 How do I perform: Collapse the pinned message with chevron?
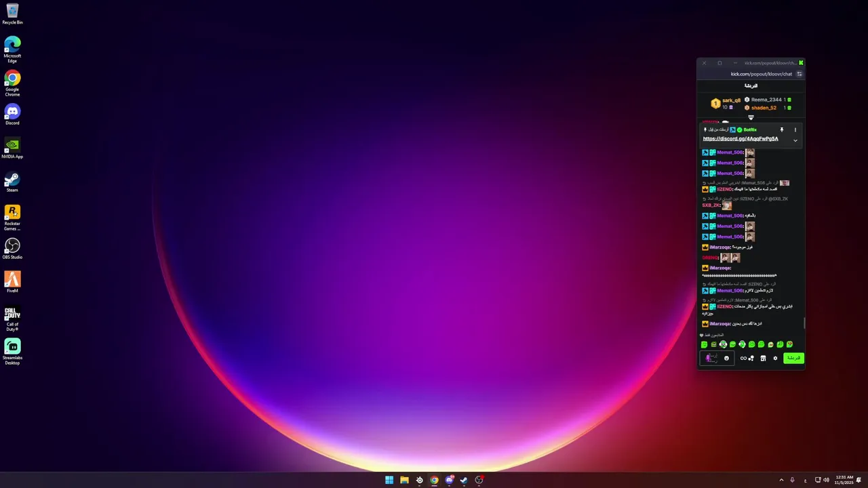pos(795,140)
